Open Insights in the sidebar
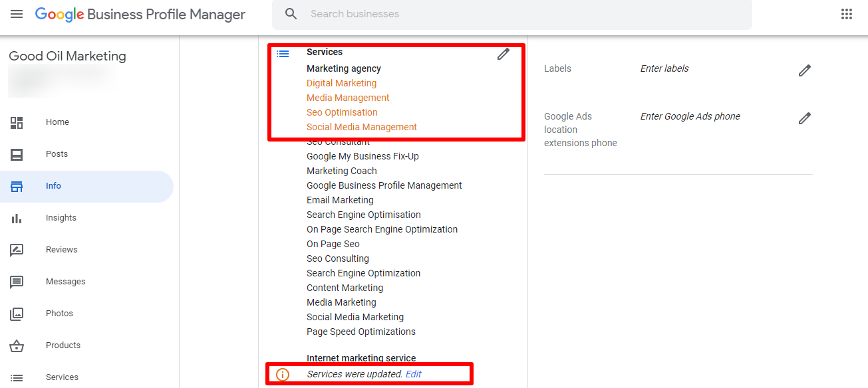This screenshot has width=868, height=388. pos(61,218)
